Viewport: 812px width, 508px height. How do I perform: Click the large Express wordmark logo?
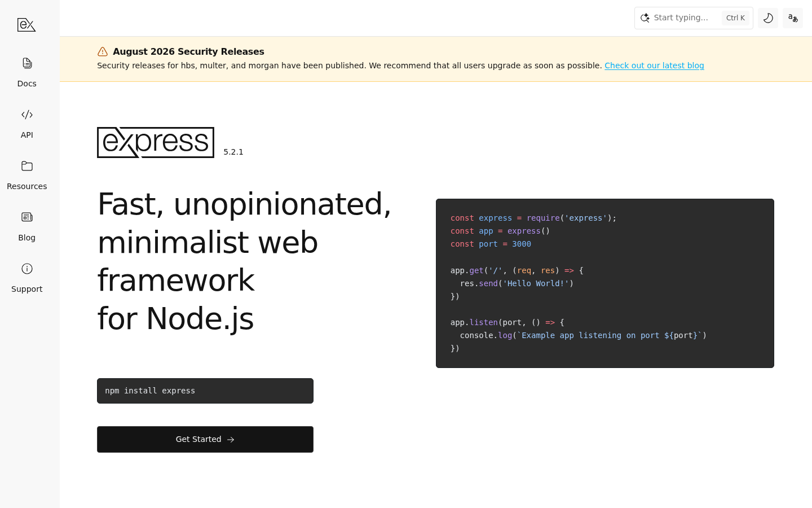coord(156,142)
